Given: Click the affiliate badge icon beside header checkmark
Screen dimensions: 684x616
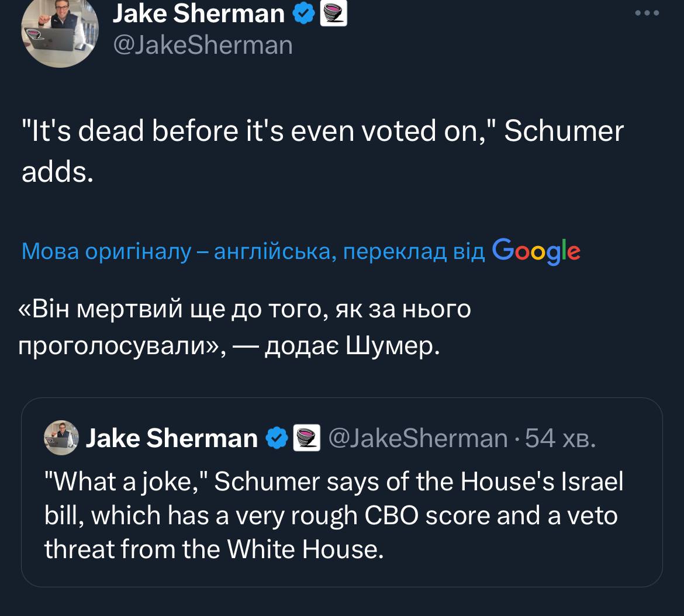Looking at the screenshot, I should (x=334, y=14).
